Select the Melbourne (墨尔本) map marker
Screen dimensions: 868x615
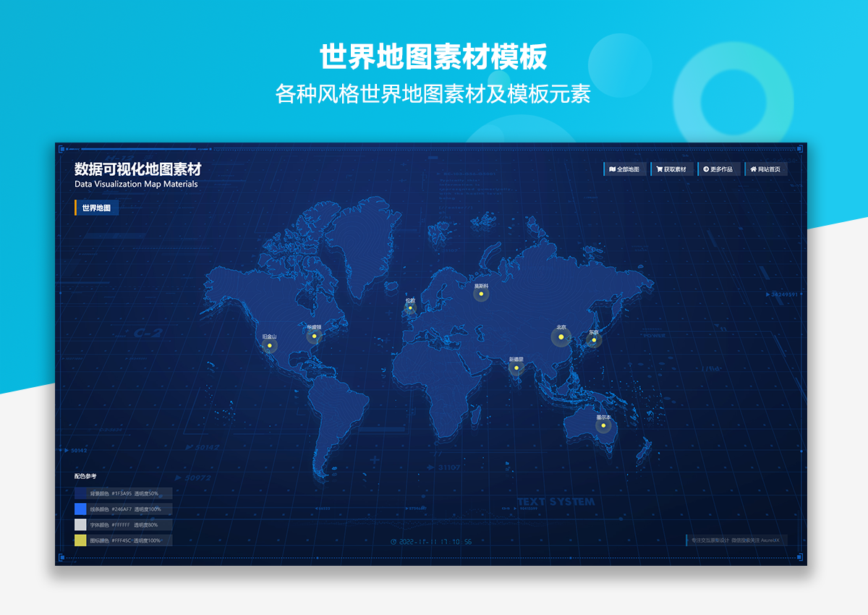(603, 425)
